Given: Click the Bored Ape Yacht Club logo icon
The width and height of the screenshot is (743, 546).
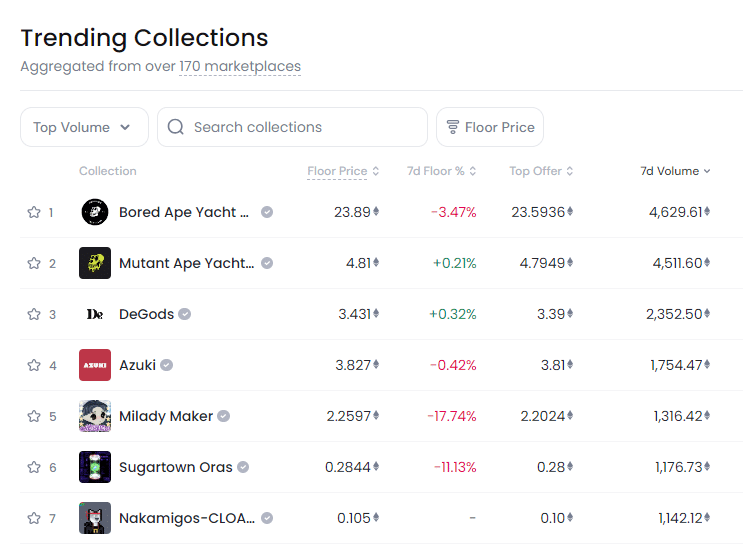Looking at the screenshot, I should (95, 212).
